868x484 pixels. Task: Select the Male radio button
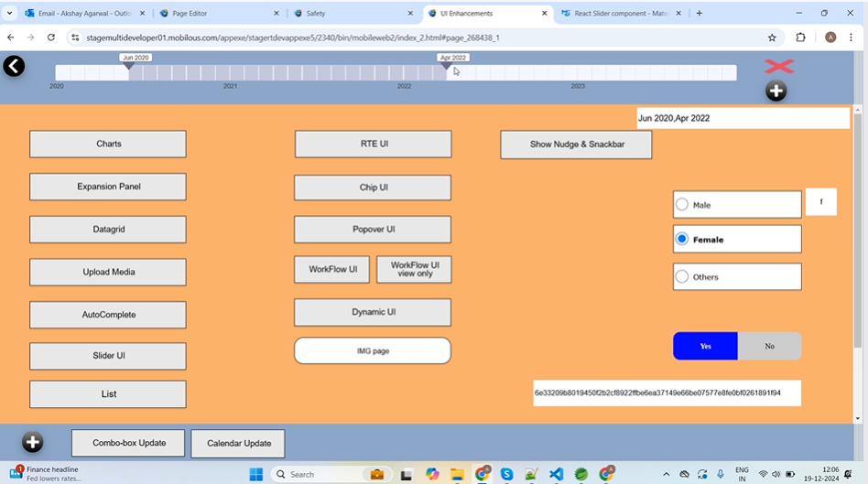click(682, 205)
